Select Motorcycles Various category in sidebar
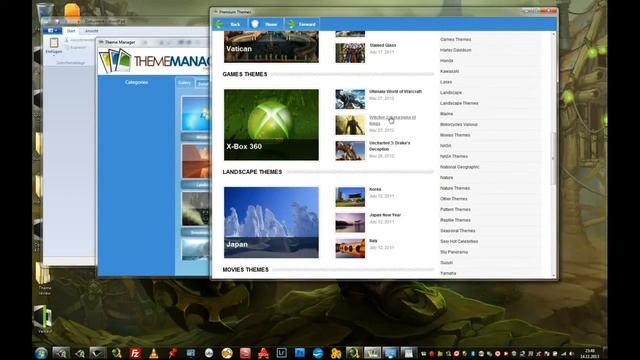Viewport: 640px width, 360px height. coord(459,124)
